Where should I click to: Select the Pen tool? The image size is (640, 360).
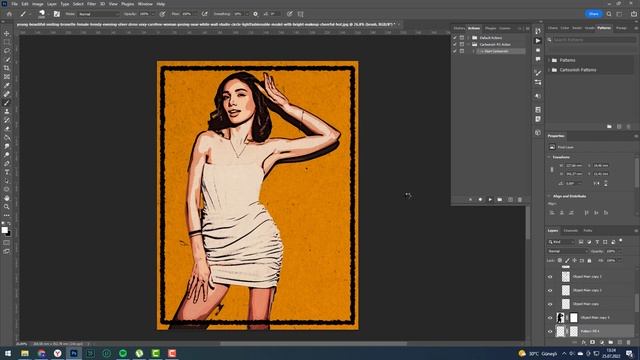(7, 163)
